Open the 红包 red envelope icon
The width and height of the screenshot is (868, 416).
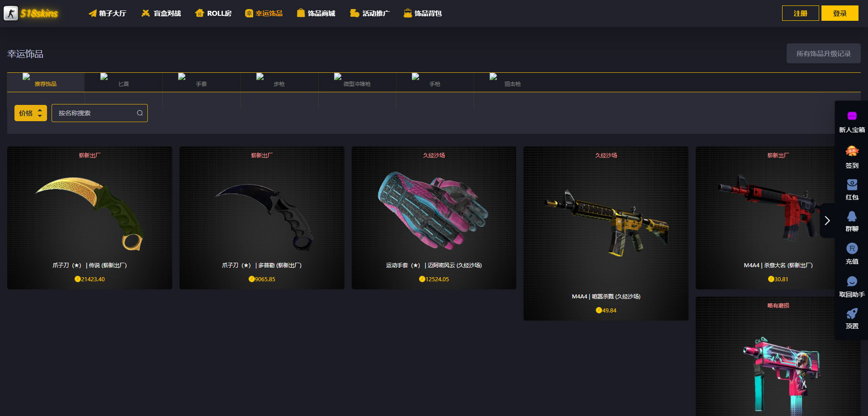coord(852,184)
